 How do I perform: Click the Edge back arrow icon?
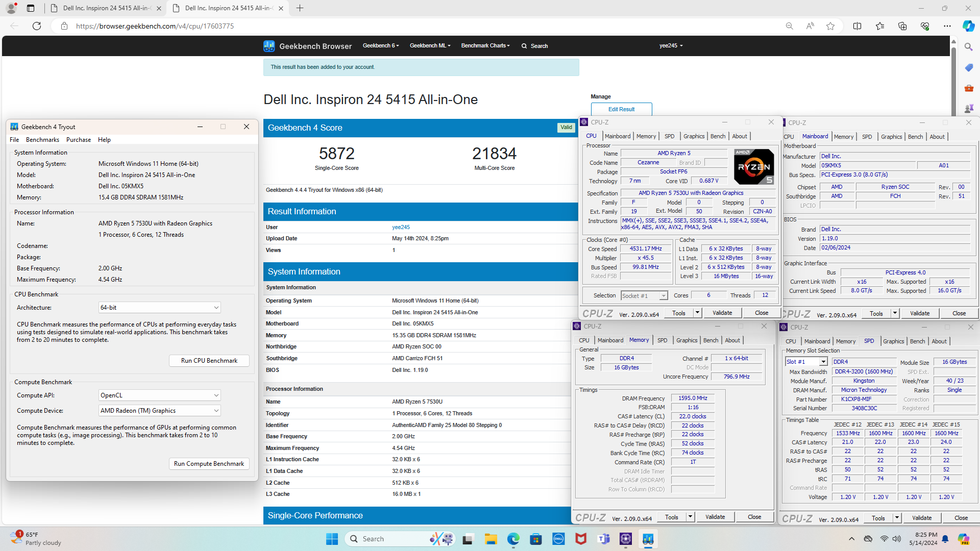pyautogui.click(x=14, y=26)
